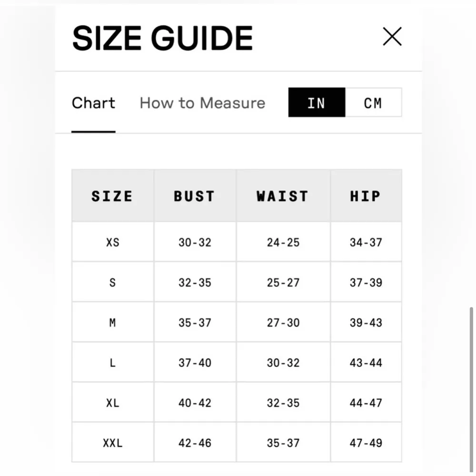Click the XXL hip value 47-49
The width and height of the screenshot is (476, 476).
point(366,443)
